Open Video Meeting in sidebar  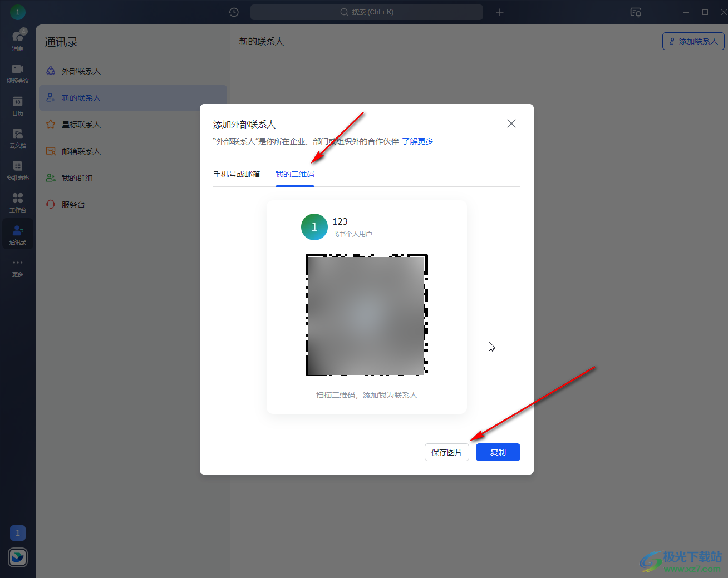click(x=18, y=73)
